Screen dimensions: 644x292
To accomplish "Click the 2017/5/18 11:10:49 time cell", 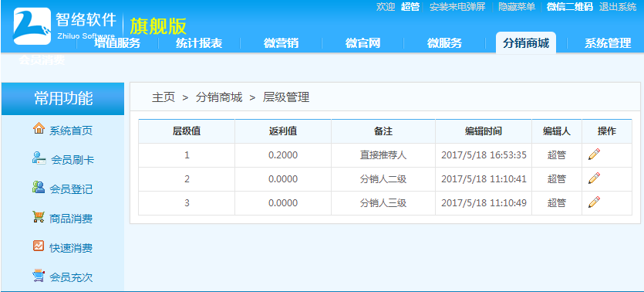I will point(484,203).
